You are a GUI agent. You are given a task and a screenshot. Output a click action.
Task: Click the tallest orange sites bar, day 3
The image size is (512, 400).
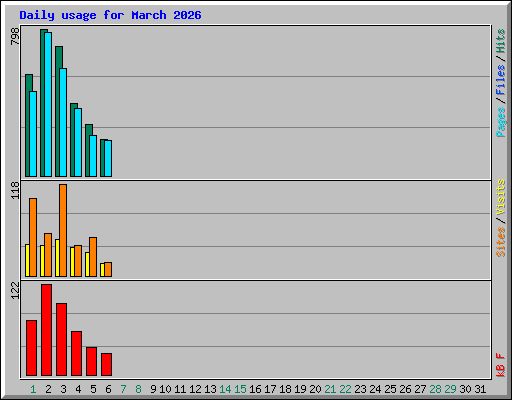pyautogui.click(x=63, y=230)
